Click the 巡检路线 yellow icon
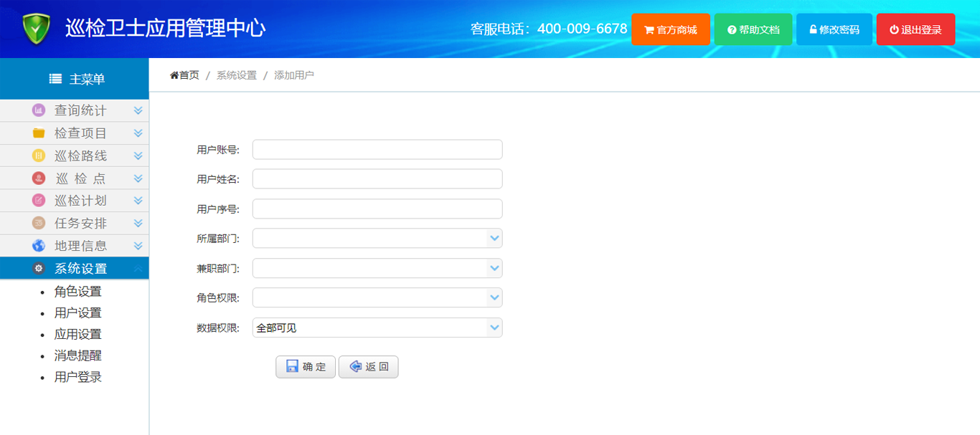This screenshot has width=980, height=435. click(39, 156)
